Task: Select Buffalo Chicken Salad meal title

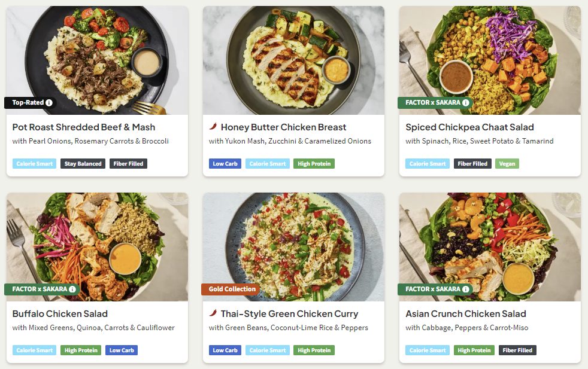Action: 60,314
